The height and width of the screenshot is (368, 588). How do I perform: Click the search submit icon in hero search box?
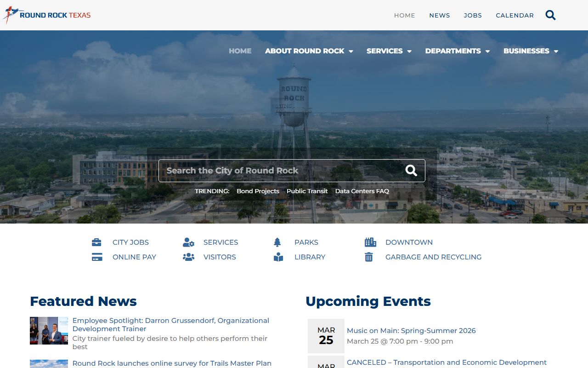click(411, 171)
